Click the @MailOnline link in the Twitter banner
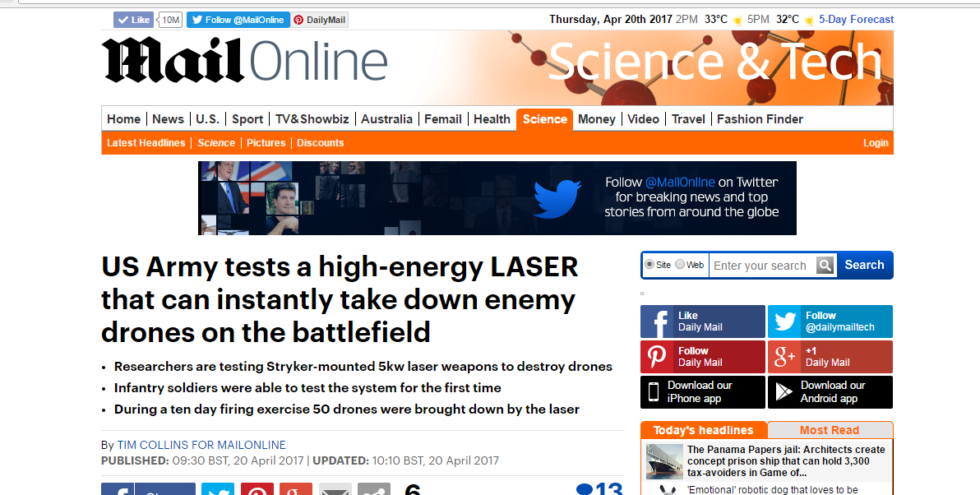The width and height of the screenshot is (980, 495). click(x=680, y=183)
